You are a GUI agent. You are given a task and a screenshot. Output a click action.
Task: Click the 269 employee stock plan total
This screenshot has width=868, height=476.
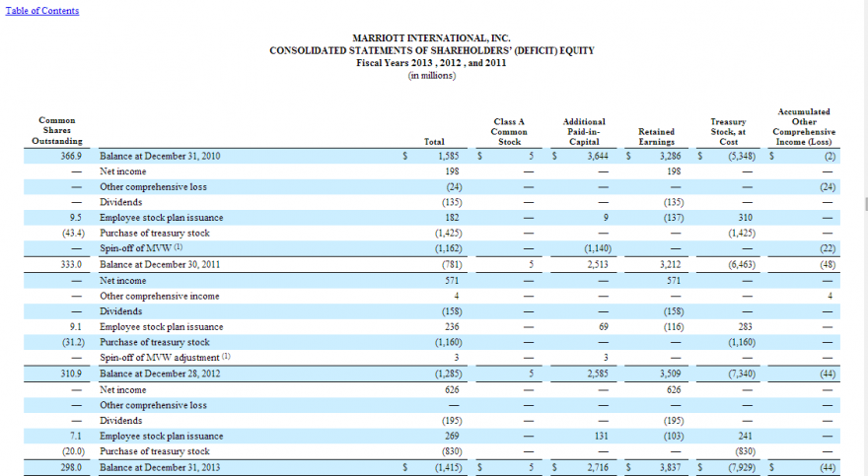tap(452, 436)
